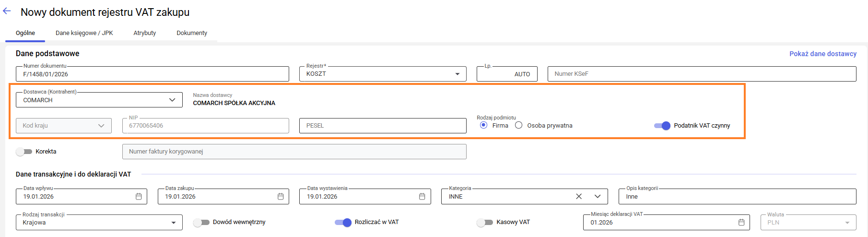Clear the Kategoria field value
This screenshot has width=868, height=237.
tap(579, 197)
